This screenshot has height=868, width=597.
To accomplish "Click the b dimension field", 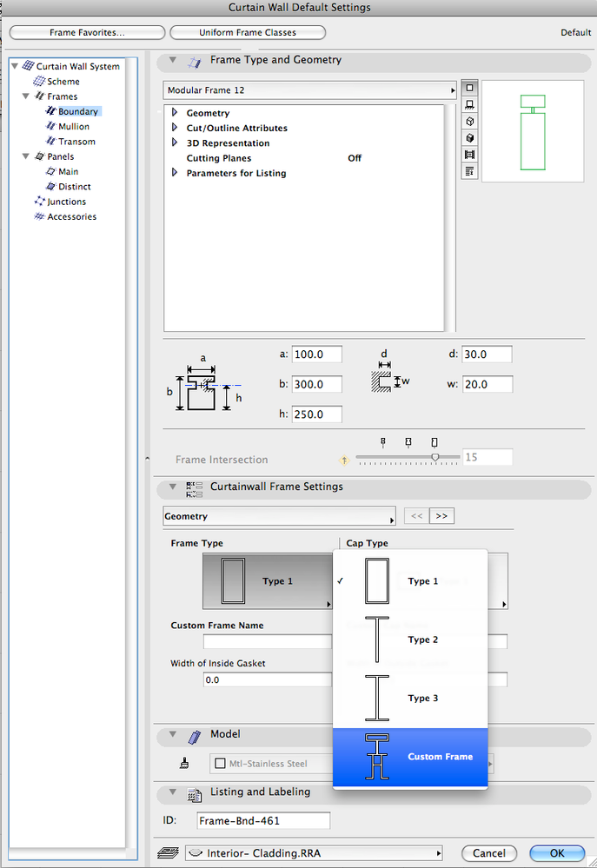I will [x=317, y=384].
